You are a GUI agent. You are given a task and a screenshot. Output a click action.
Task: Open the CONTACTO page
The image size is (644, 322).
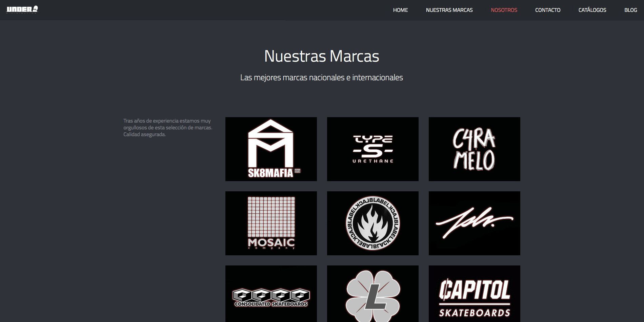[548, 10]
